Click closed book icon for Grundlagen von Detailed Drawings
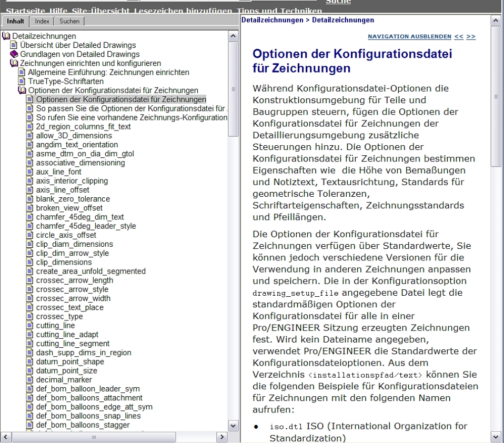504x443 pixels. [14, 54]
